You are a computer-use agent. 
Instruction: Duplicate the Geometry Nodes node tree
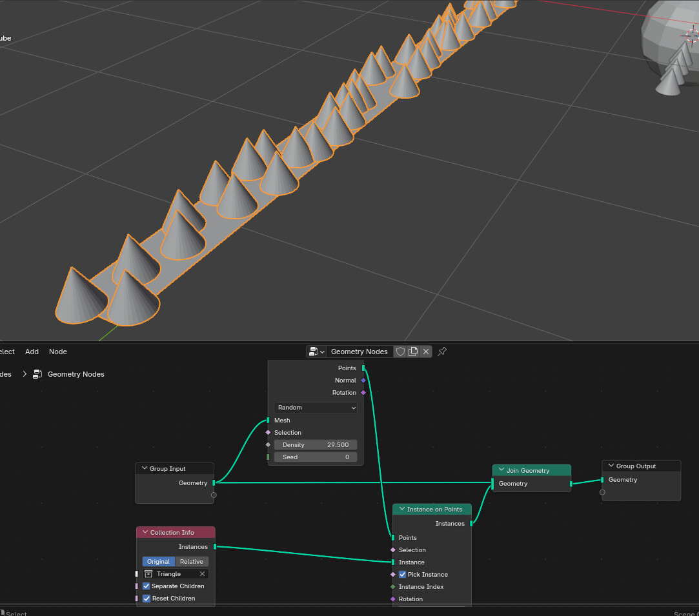pos(413,352)
